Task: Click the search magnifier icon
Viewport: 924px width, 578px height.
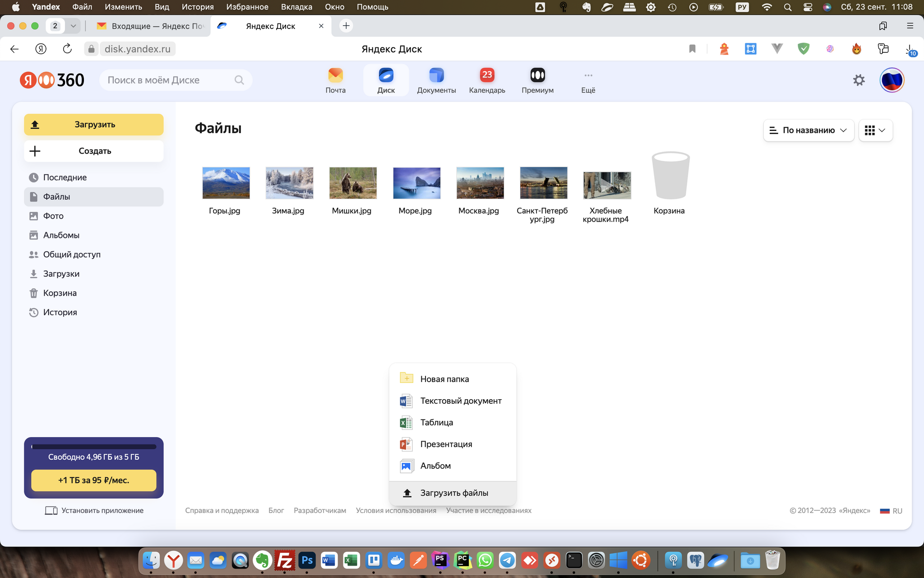Action: coord(239,80)
